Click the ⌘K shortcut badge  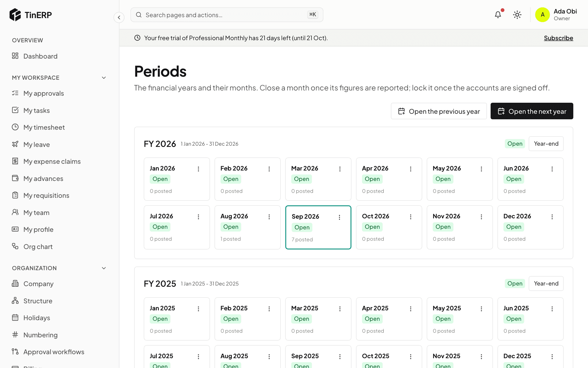(x=313, y=14)
